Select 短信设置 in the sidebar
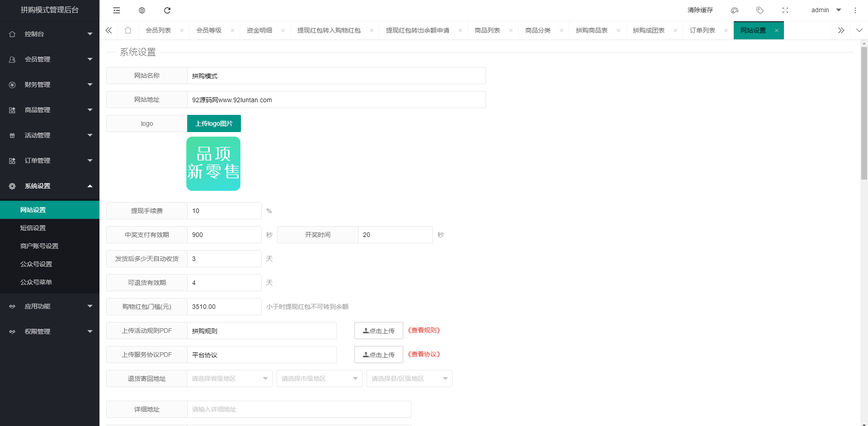868x426 pixels. tap(33, 228)
